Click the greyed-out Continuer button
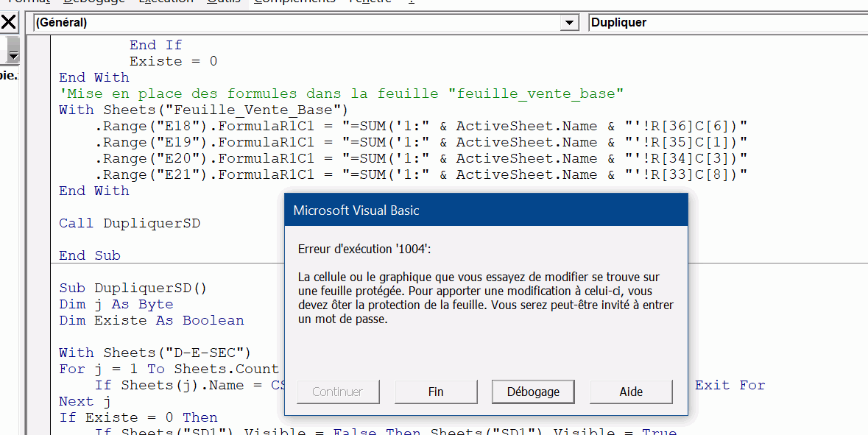The width and height of the screenshot is (868, 435). click(x=338, y=392)
